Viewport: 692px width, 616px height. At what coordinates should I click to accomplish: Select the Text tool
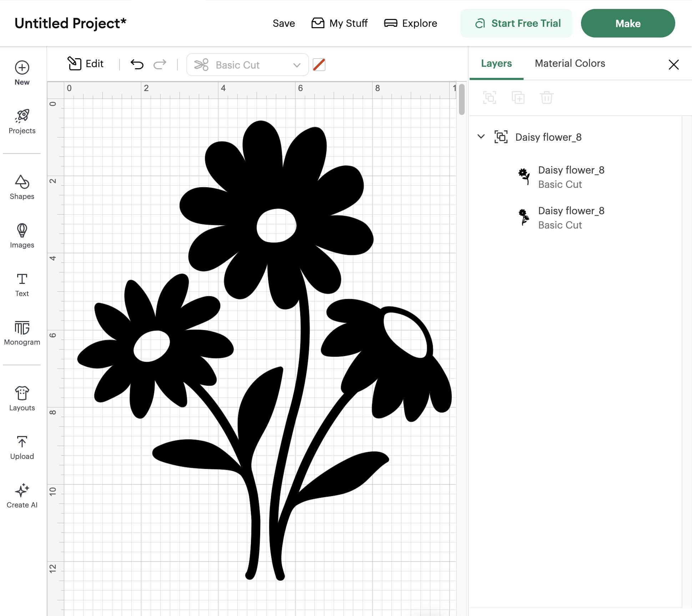coord(22,285)
